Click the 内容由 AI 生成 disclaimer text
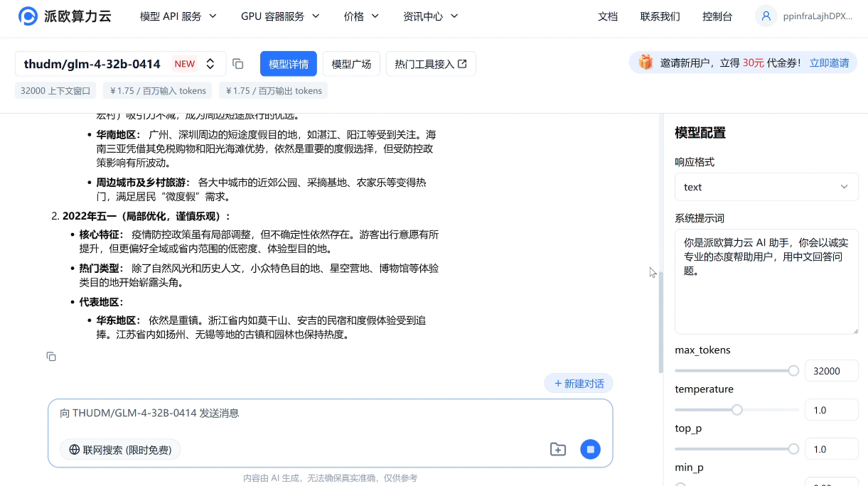 pos(331,478)
